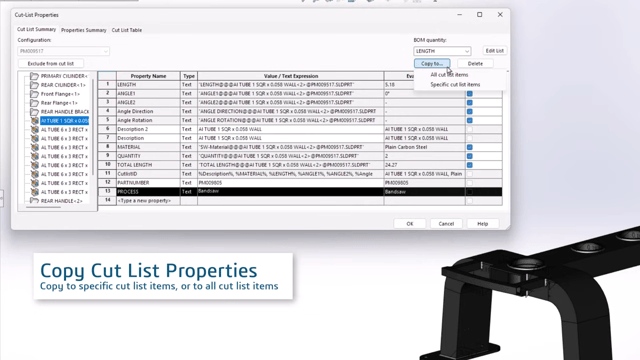Click the Delete button
Screen dimensions: 640x360
pos(475,64)
